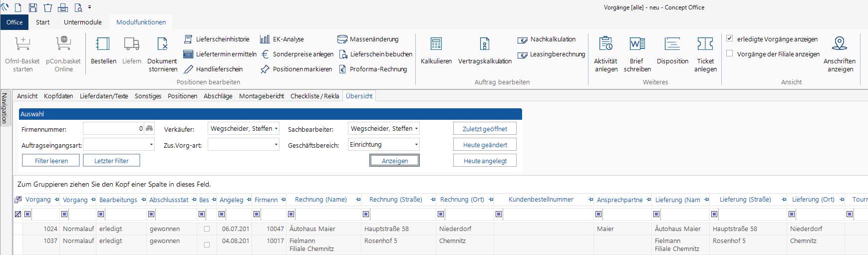Click Ticket anlegen
Screen dimensions: 868x255
(x=705, y=54)
